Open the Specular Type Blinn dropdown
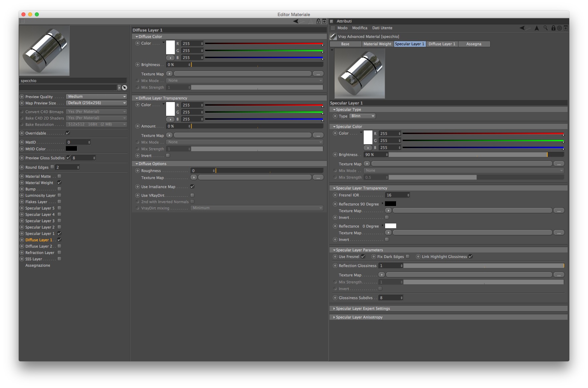The height and width of the screenshot is (388, 588). tap(362, 116)
